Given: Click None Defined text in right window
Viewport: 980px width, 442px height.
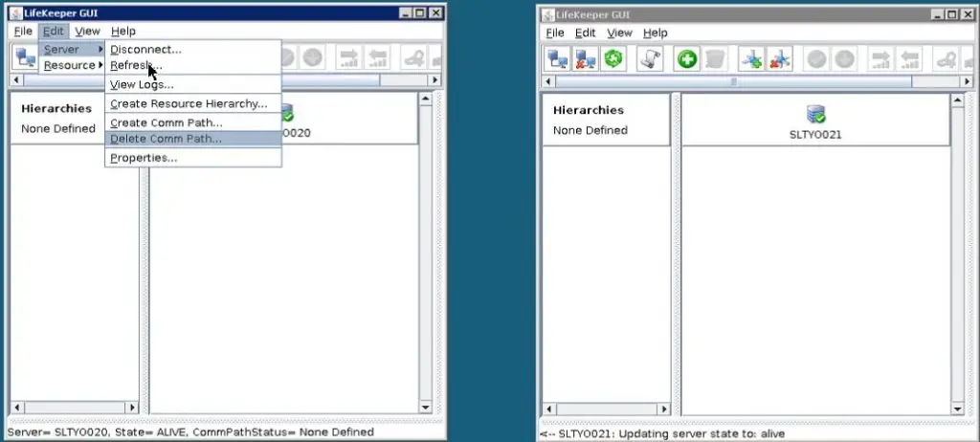Looking at the screenshot, I should pos(590,130).
